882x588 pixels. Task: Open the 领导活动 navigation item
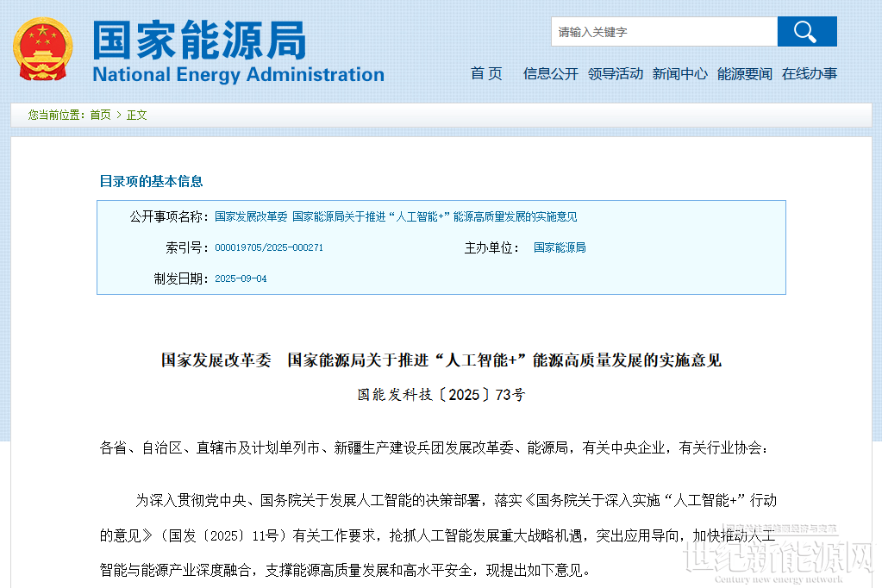coord(615,73)
